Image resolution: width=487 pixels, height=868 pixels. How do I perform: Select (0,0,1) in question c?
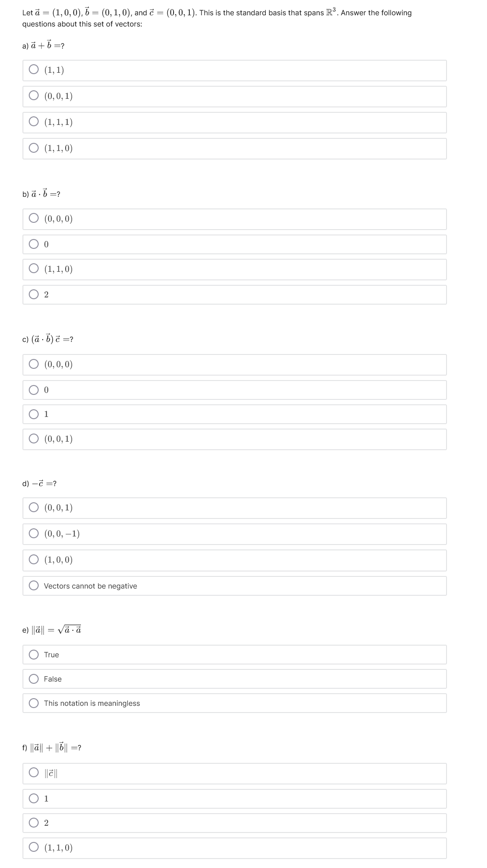34,439
